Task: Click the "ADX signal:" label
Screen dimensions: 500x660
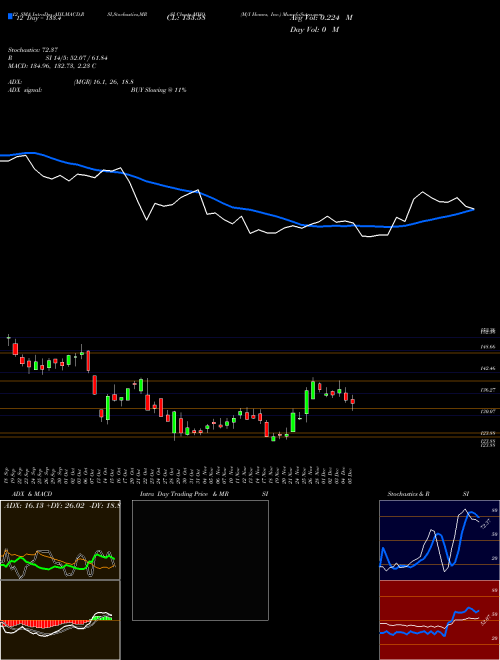Action: click(x=25, y=90)
